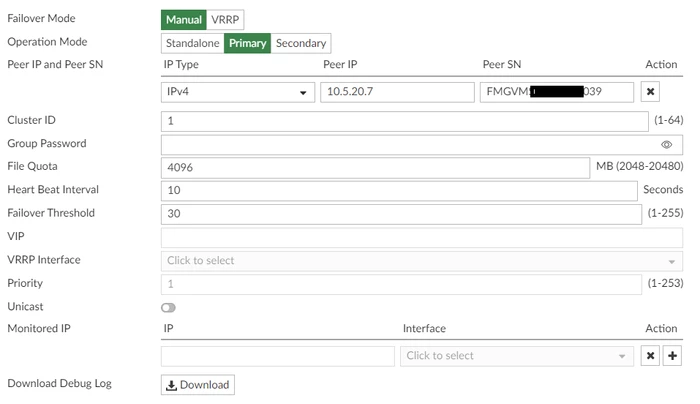
Task: Set Failover Mode to Manual
Action: 184,20
